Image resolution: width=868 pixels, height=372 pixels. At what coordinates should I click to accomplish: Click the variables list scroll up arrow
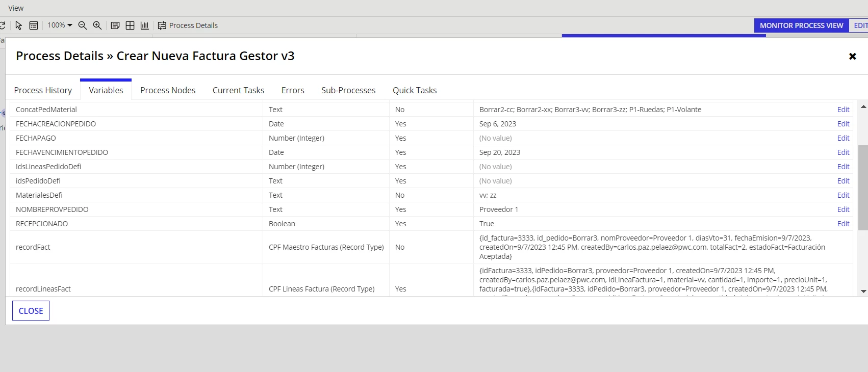pyautogui.click(x=863, y=107)
